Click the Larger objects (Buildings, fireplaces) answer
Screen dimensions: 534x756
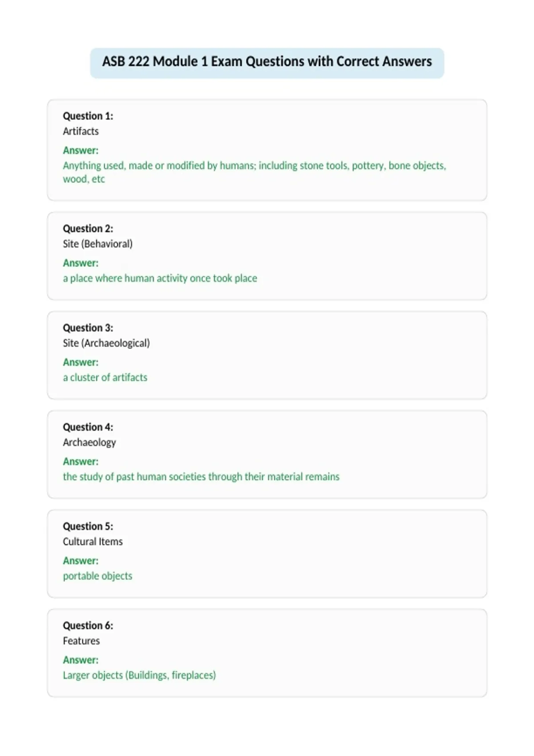[139, 675]
